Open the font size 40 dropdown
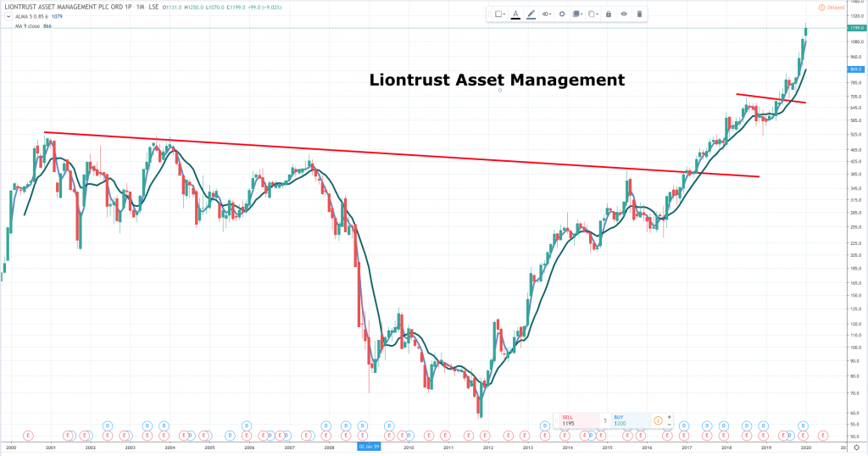 click(547, 14)
